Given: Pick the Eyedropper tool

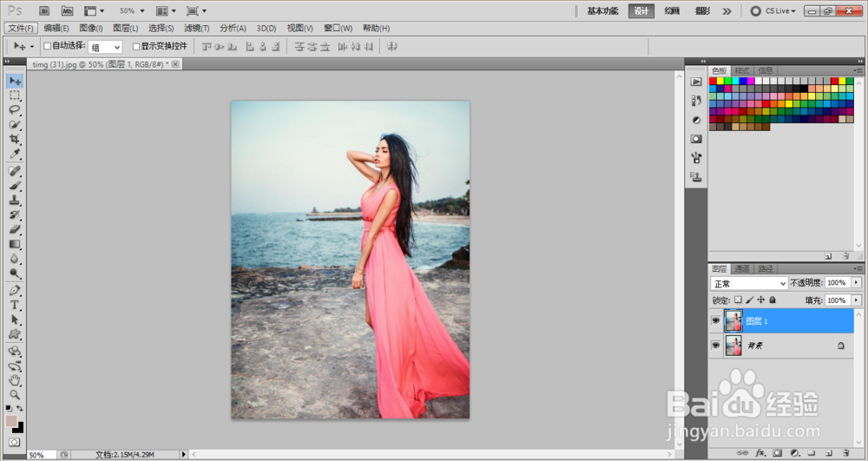Looking at the screenshot, I should [15, 154].
